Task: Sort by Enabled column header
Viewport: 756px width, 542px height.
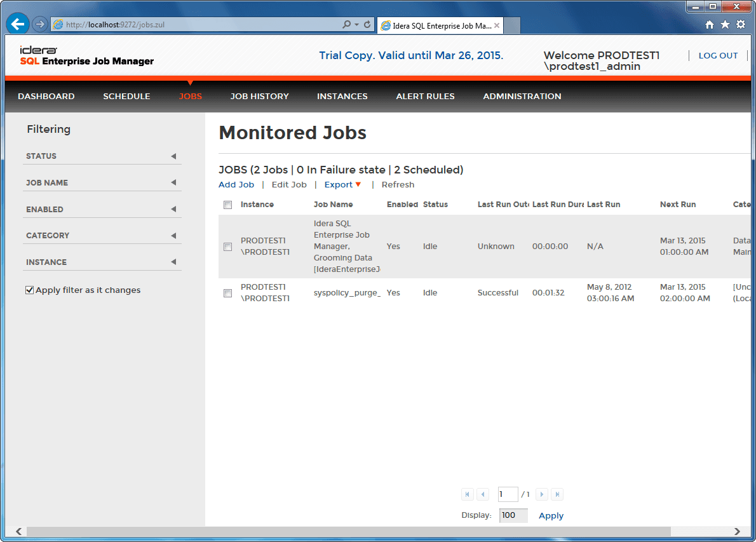Action: [402, 205]
